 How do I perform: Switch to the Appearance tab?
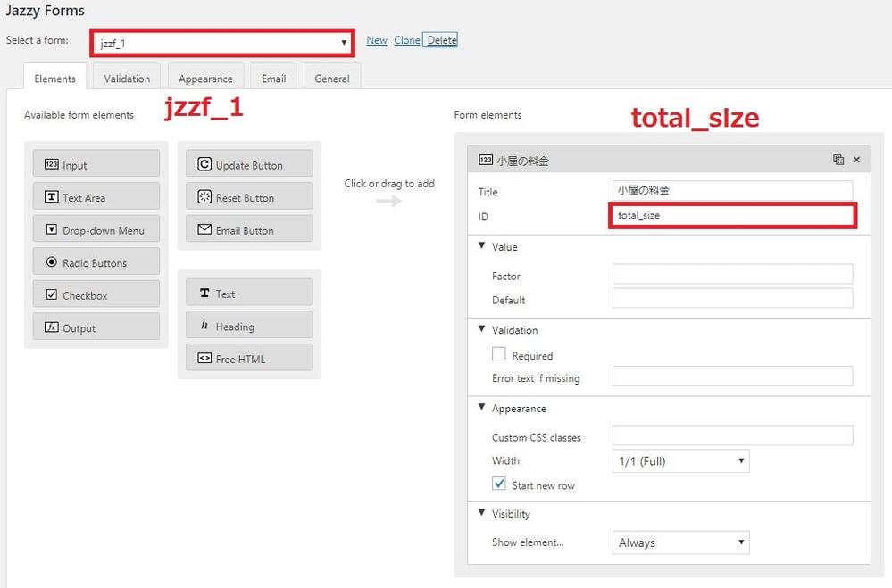tap(205, 79)
